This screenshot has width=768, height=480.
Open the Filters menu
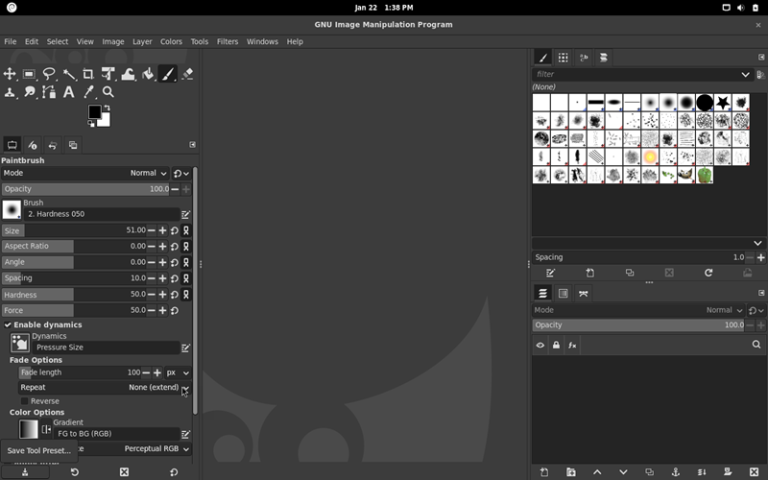tap(227, 42)
